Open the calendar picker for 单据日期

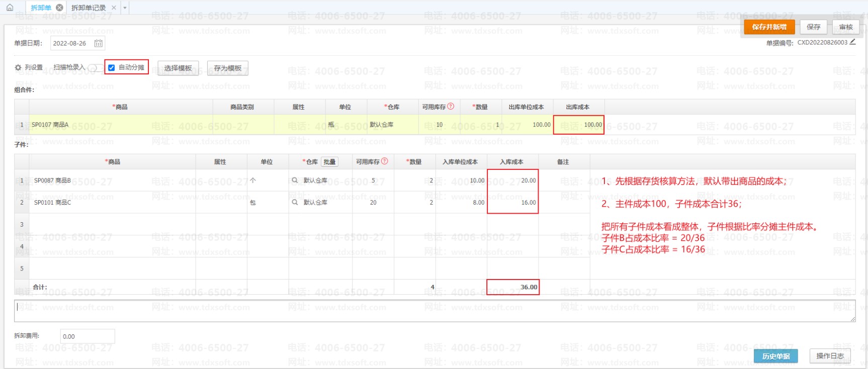[99, 43]
